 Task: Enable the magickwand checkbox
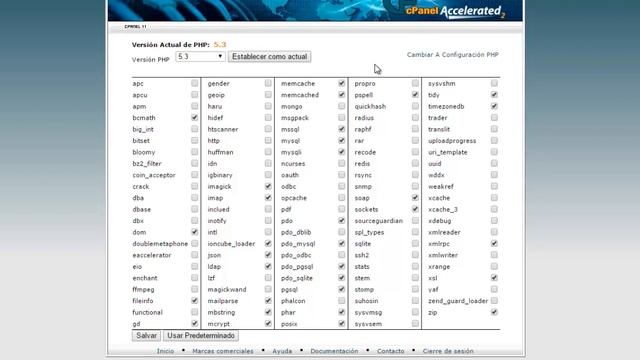[268, 289]
